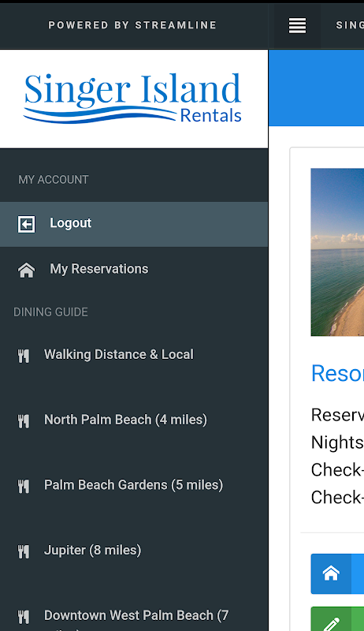Click fork-knife icon beside Palm Beach Gardens
This screenshot has height=631, width=364.
24,487
